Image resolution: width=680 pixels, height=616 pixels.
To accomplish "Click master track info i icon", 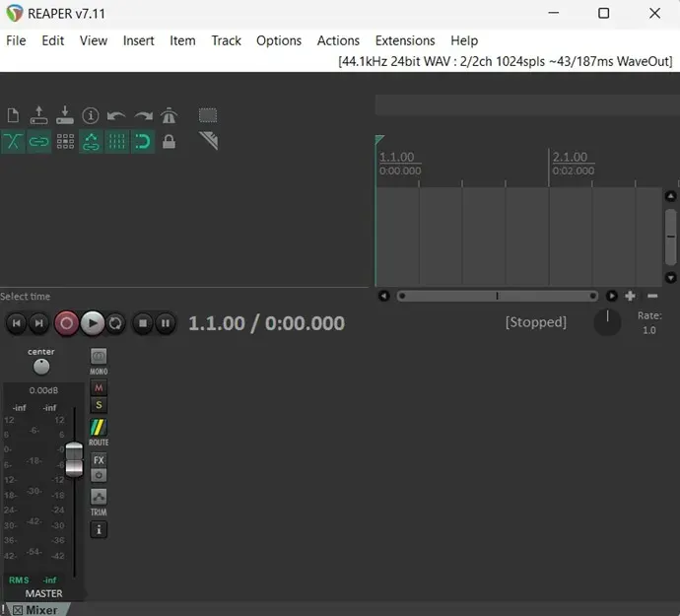I will [99, 529].
